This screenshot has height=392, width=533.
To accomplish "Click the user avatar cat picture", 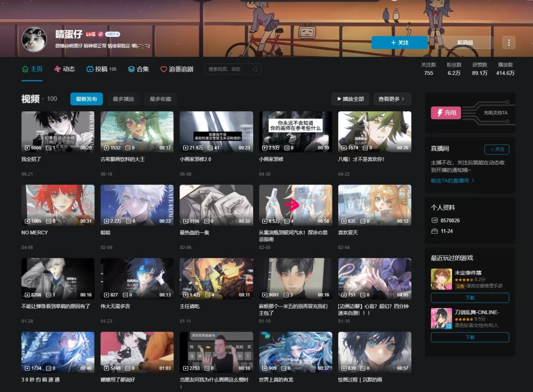I will [34, 40].
